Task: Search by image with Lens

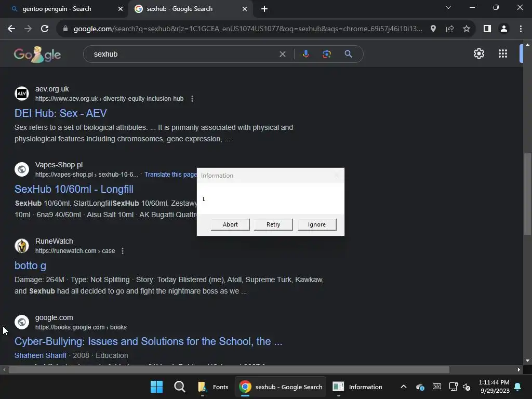Action: (326, 54)
